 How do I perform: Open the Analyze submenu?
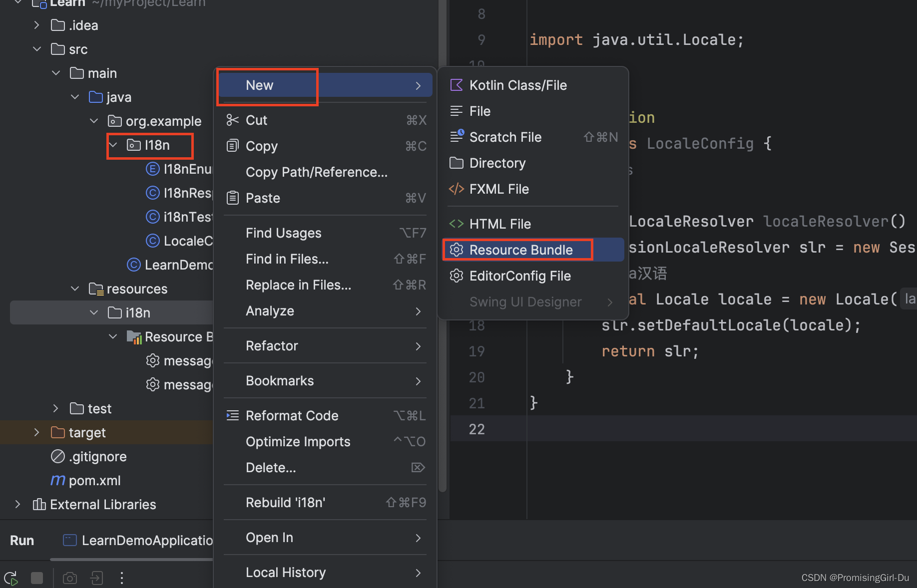326,311
